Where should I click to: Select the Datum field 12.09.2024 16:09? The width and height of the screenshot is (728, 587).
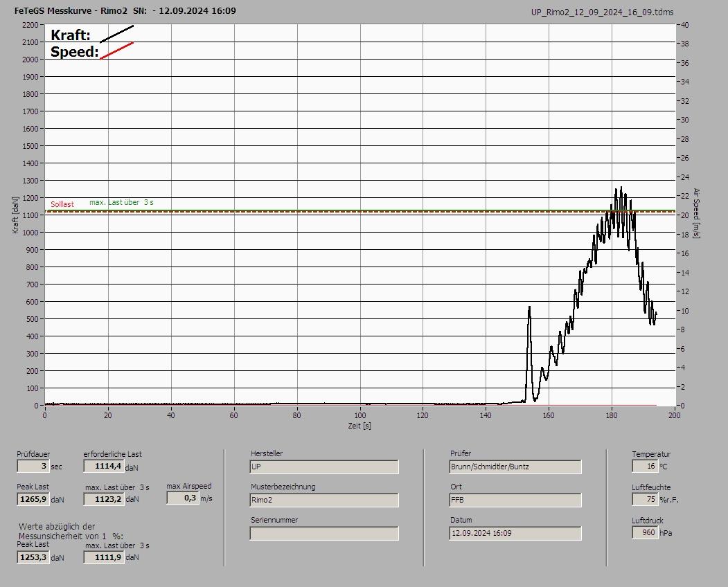(x=515, y=534)
